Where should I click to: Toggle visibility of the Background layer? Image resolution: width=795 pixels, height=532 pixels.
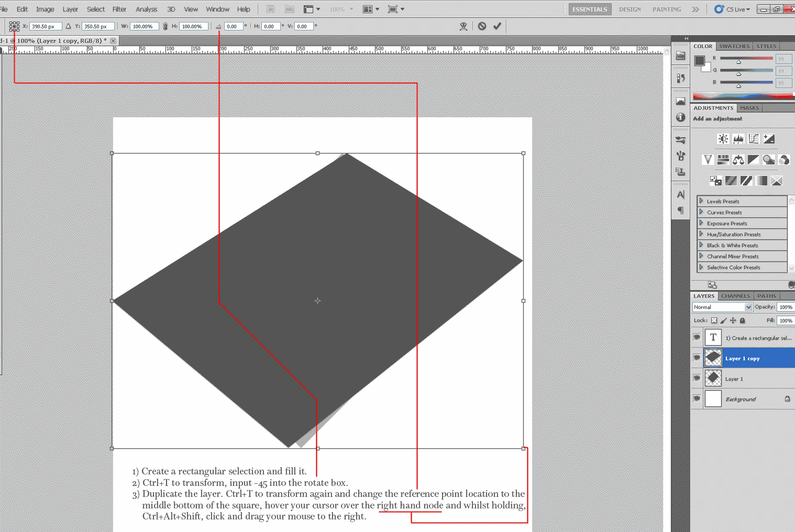click(697, 398)
